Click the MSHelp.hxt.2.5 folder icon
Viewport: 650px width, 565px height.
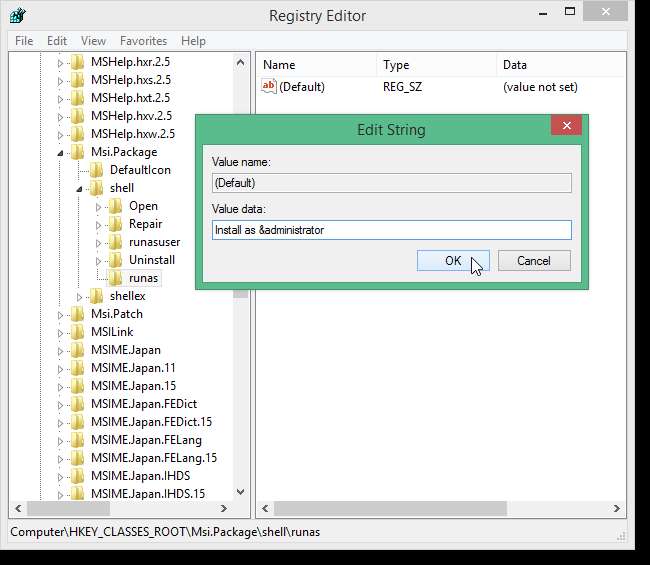pyautogui.click(x=77, y=98)
